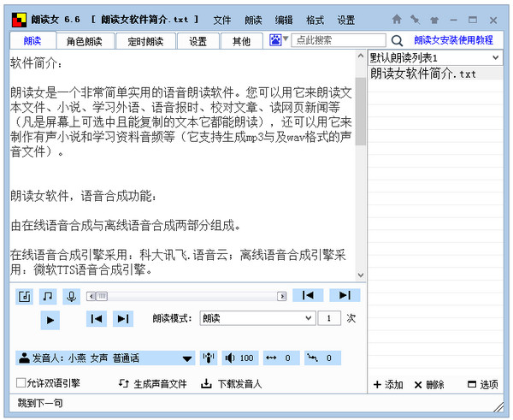Switch to 角色朗读 tab

point(85,41)
